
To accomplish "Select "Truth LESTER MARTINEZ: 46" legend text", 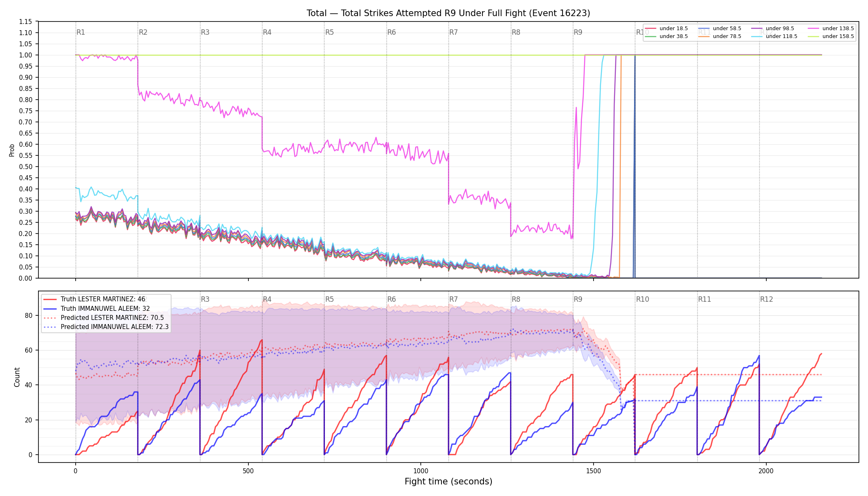I will 103,299.
